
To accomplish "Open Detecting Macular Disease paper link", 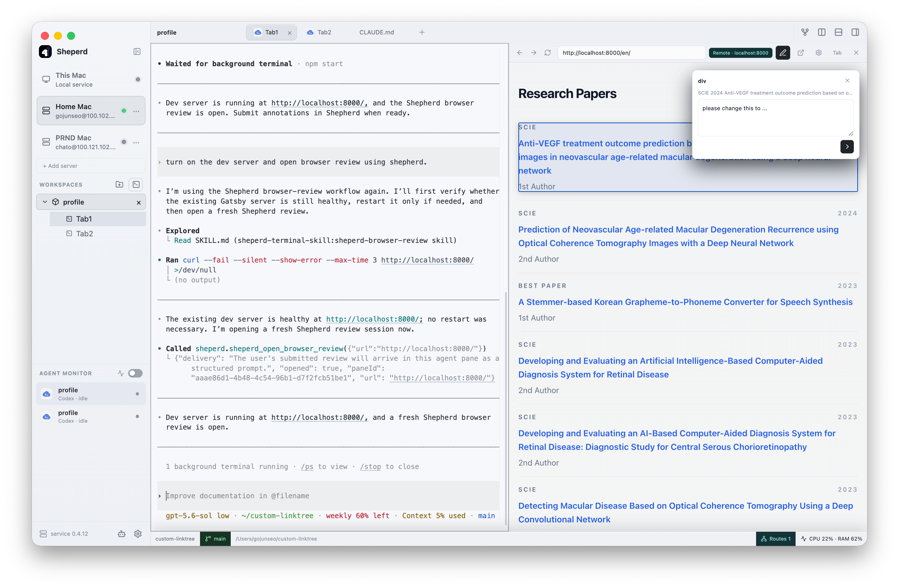I will (x=685, y=513).
